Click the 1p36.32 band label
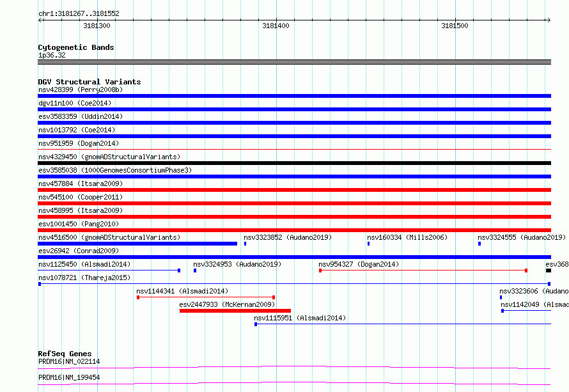 point(52,55)
